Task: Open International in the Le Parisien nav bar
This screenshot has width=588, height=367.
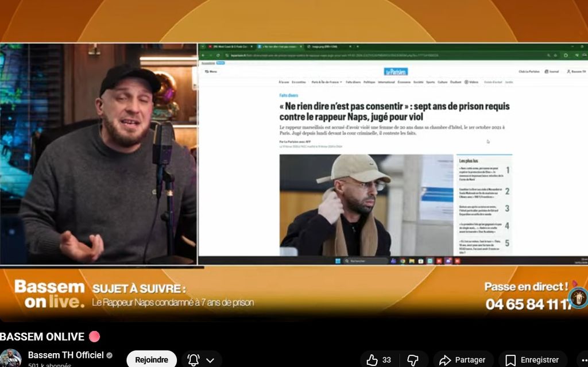Action: (386, 82)
